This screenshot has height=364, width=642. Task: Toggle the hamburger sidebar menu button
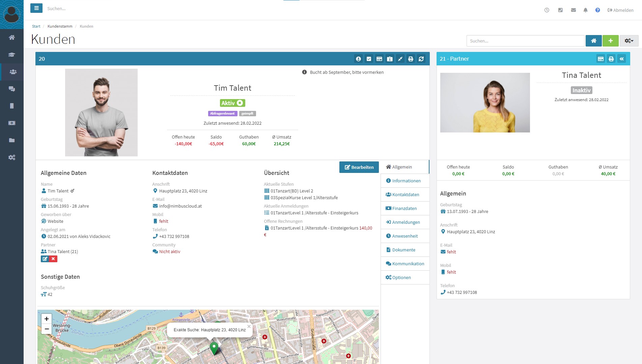pos(36,8)
